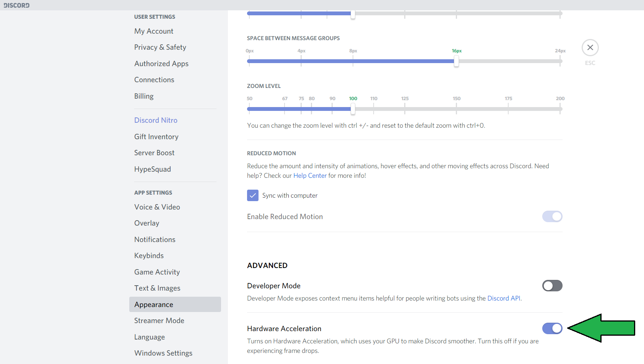This screenshot has height=364, width=644.
Task: Click the 'APP SETTINGS' sidebar header
Action: (153, 193)
